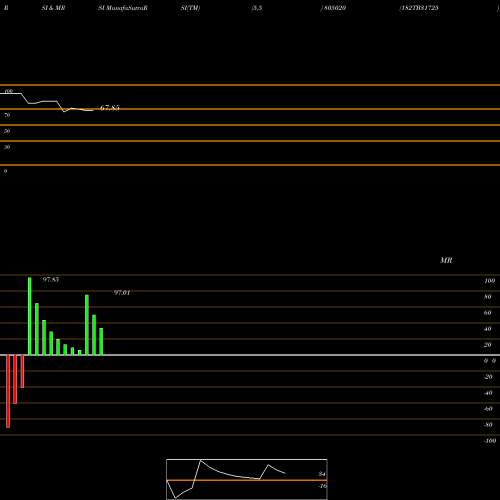Open the mini line chart thumbnail
Image resolution: width=500 pixels, height=500 pixels.
click(x=247, y=479)
